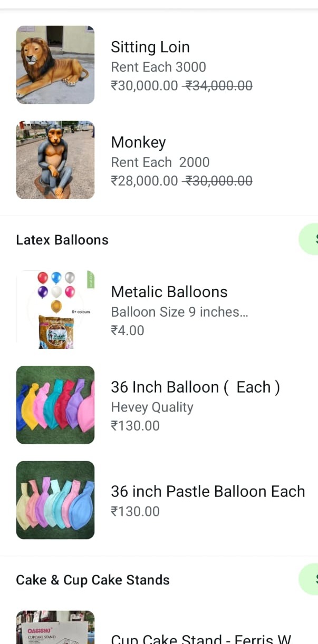Open the Monkey statue product image
The image size is (318, 644).
point(55,160)
